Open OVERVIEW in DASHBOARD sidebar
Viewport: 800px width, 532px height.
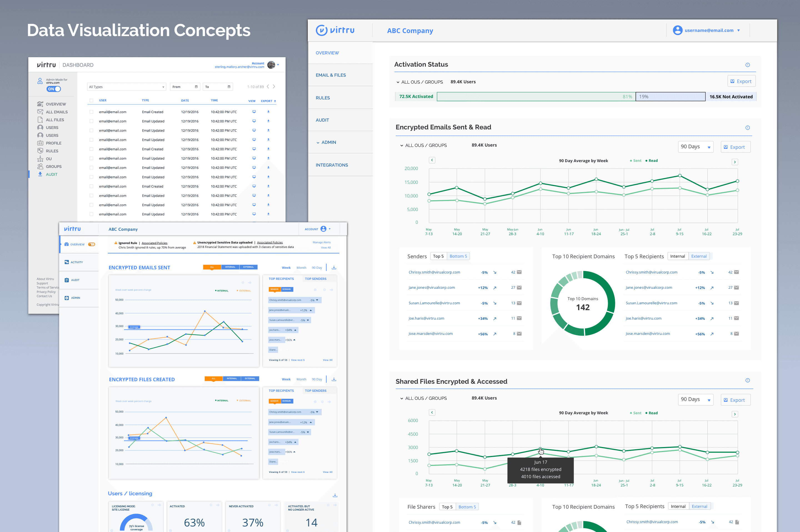coord(56,104)
